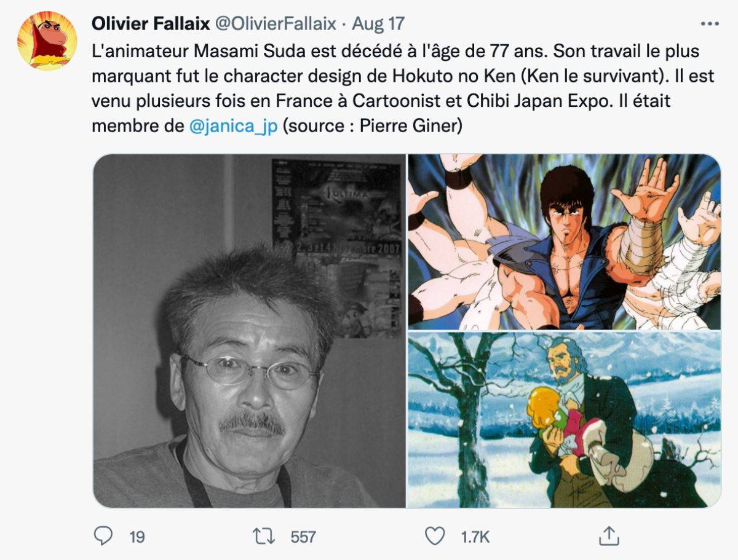Like the tweet with the heart icon
738x560 pixels.
[435, 536]
